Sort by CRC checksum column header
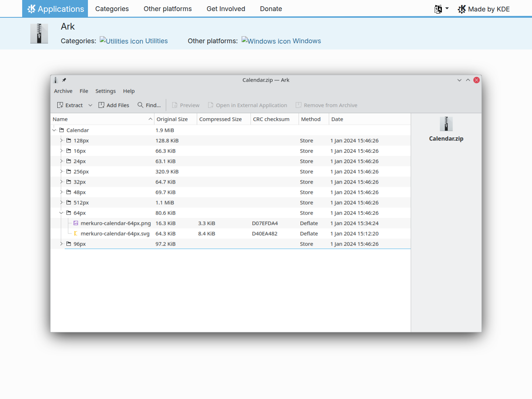The width and height of the screenshot is (532, 399). pos(275,119)
